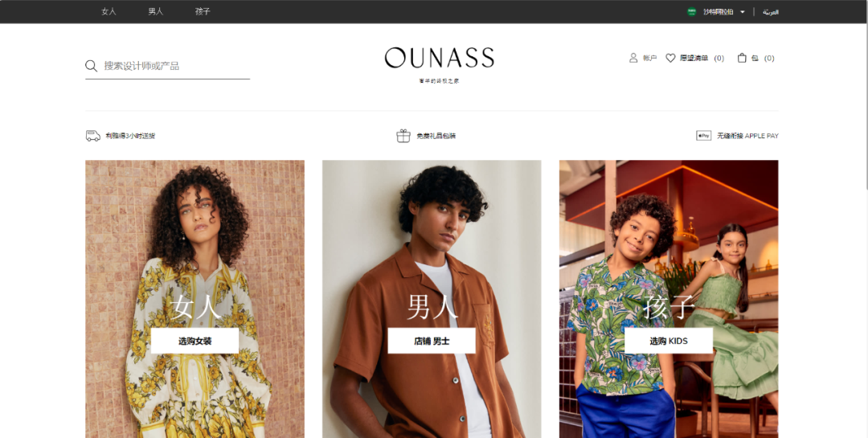Click the search magnifier icon

click(92, 66)
